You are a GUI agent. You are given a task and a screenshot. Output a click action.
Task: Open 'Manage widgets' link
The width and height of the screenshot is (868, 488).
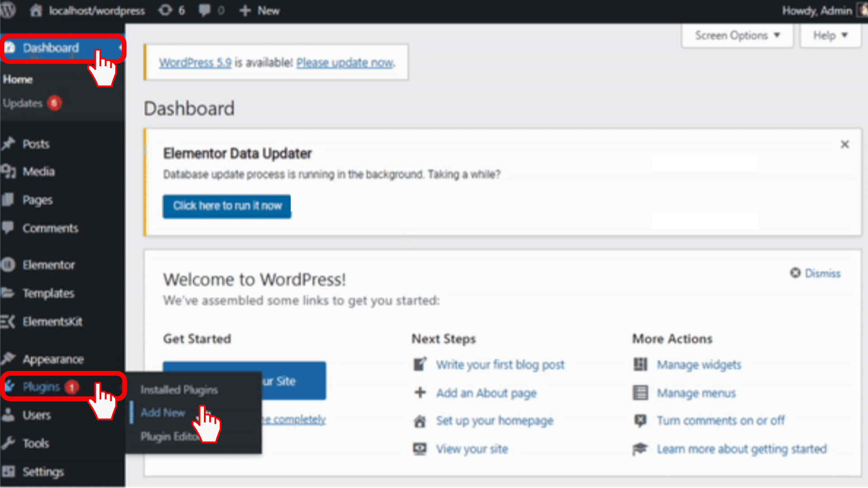coord(699,364)
